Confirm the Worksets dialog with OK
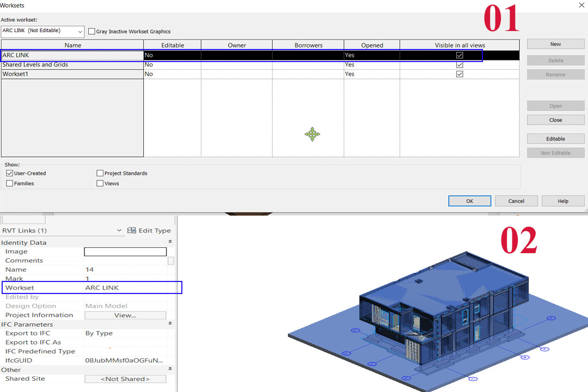The height and width of the screenshot is (392, 588). pyautogui.click(x=469, y=201)
